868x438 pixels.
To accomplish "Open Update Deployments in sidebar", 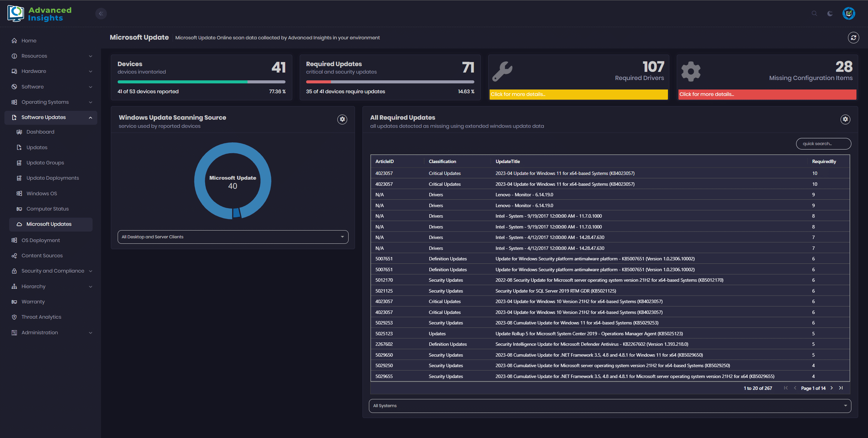I will [x=53, y=178].
